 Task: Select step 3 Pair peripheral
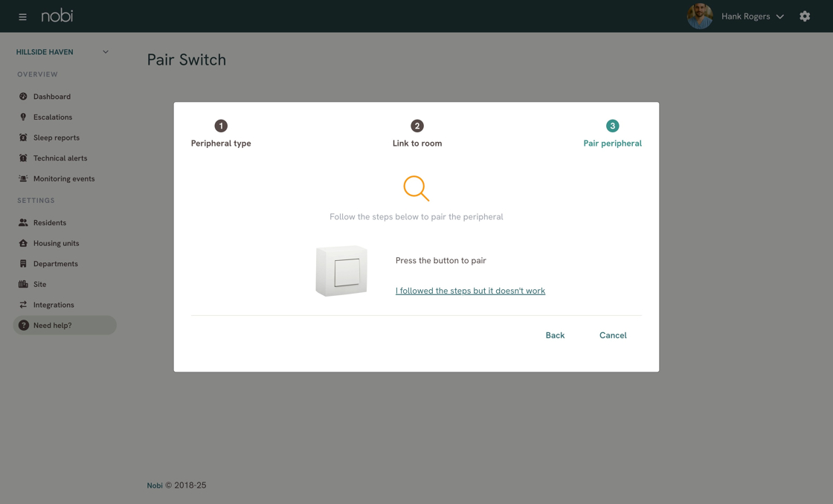613,133
